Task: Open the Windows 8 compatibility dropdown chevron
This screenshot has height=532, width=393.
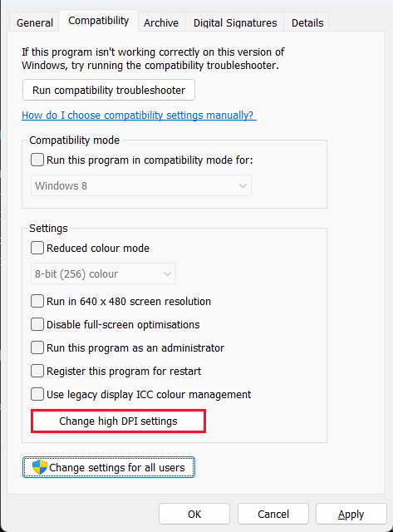Action: pos(243,185)
